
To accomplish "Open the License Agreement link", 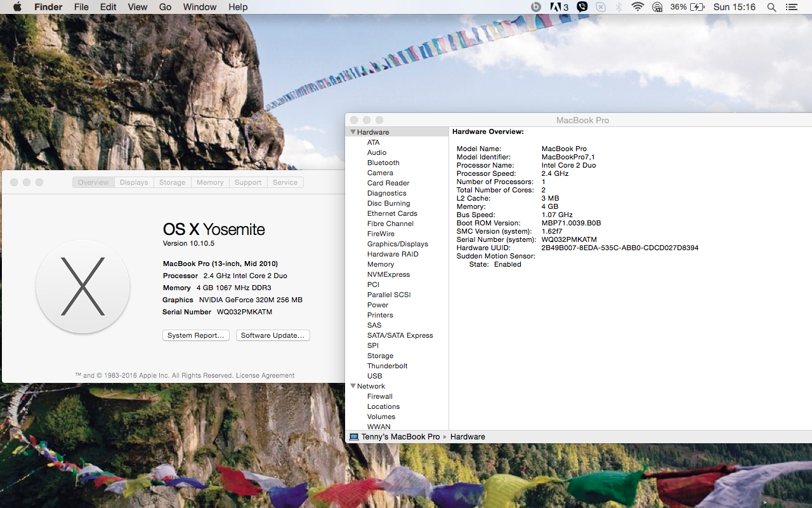I will [265, 375].
